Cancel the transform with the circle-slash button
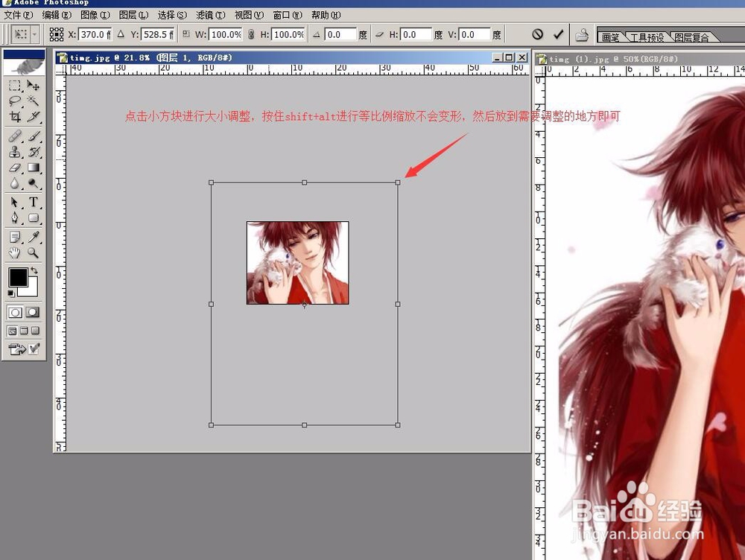The image size is (745, 560). 537,34
